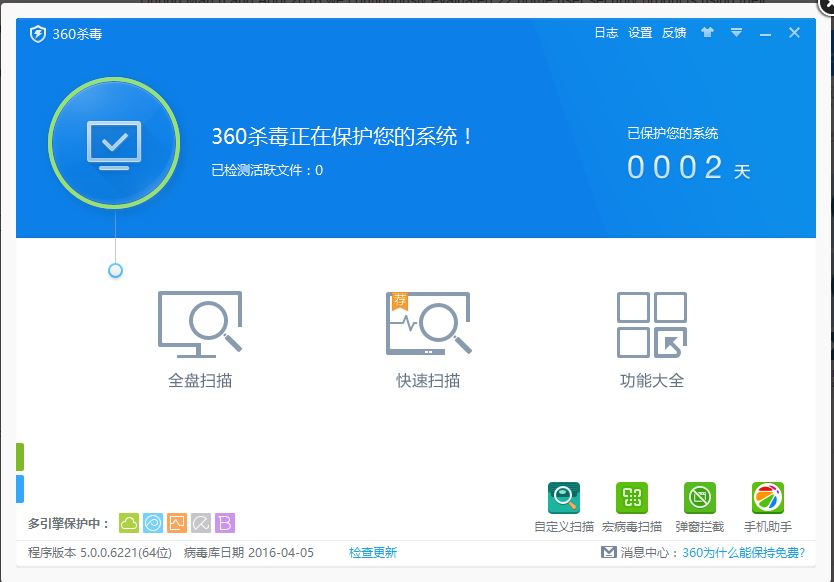Click the blue side tab

[20, 489]
